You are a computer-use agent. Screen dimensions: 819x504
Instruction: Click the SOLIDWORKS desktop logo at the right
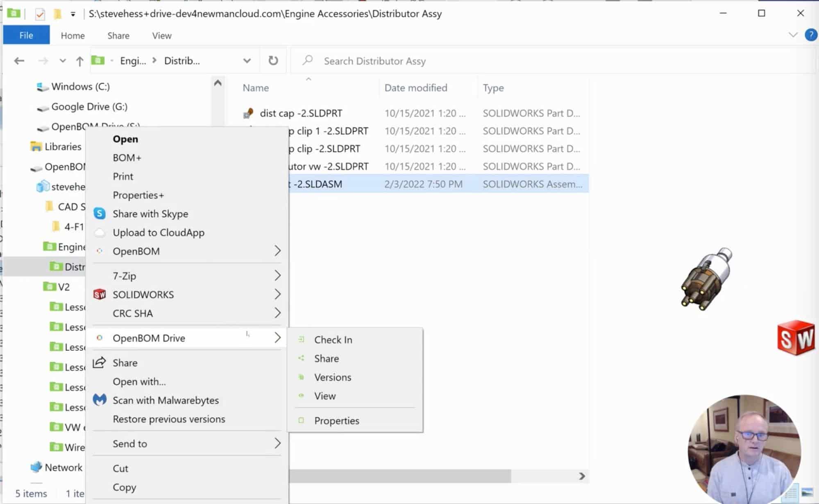point(796,338)
